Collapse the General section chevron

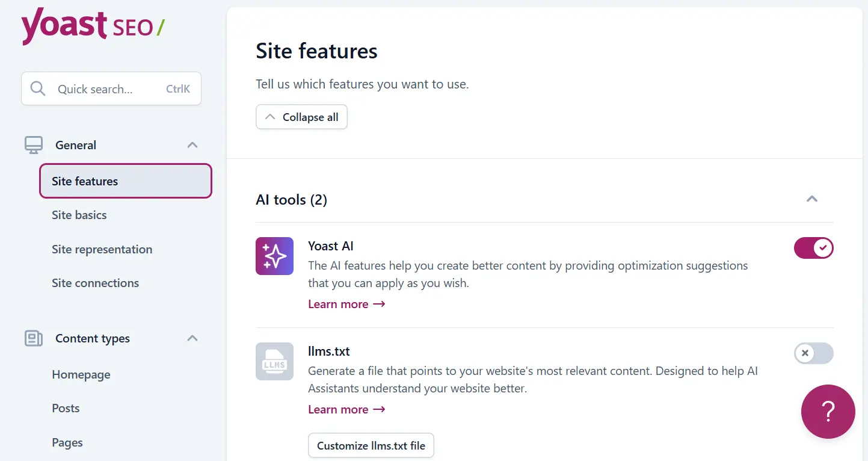tap(192, 144)
